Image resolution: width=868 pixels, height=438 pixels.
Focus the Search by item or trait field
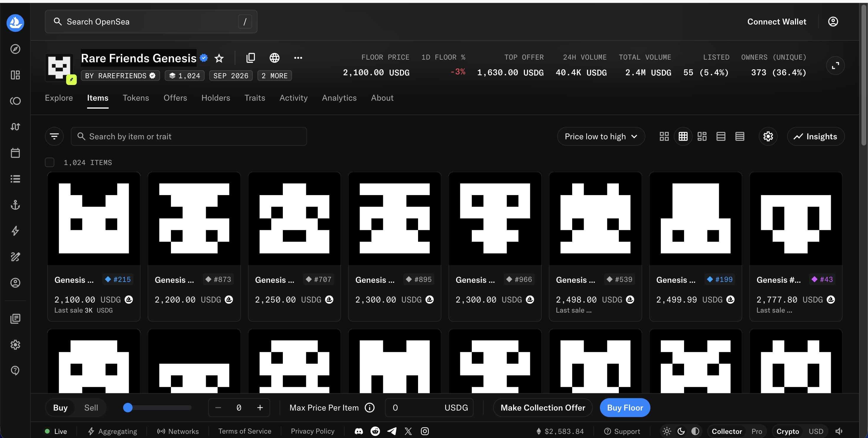click(x=189, y=136)
